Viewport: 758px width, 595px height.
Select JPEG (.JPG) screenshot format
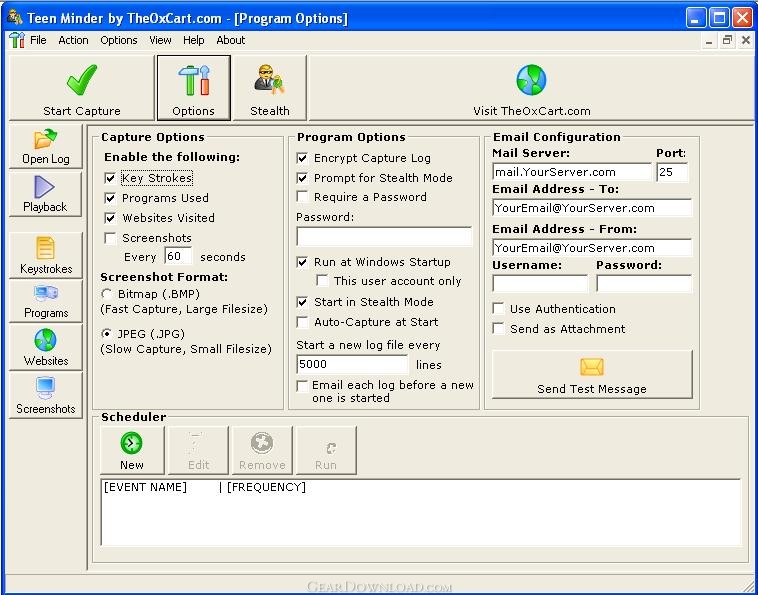(x=106, y=334)
